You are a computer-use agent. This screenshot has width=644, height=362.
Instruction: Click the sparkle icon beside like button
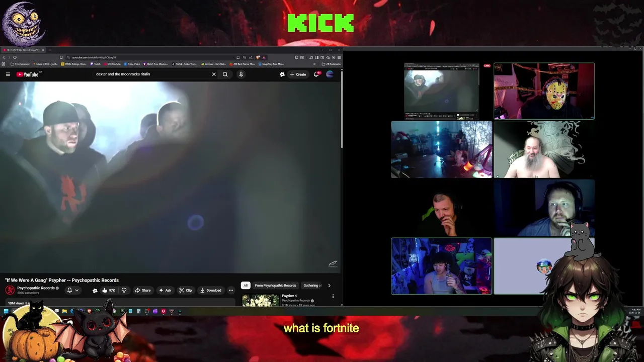pyautogui.click(x=95, y=290)
